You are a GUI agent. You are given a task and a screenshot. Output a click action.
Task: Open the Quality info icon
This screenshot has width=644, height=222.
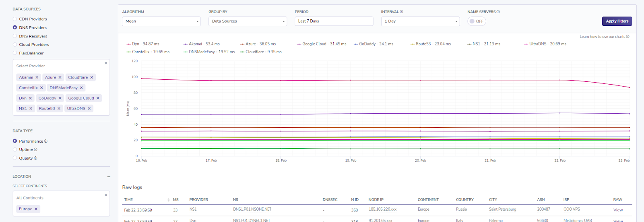click(35, 158)
